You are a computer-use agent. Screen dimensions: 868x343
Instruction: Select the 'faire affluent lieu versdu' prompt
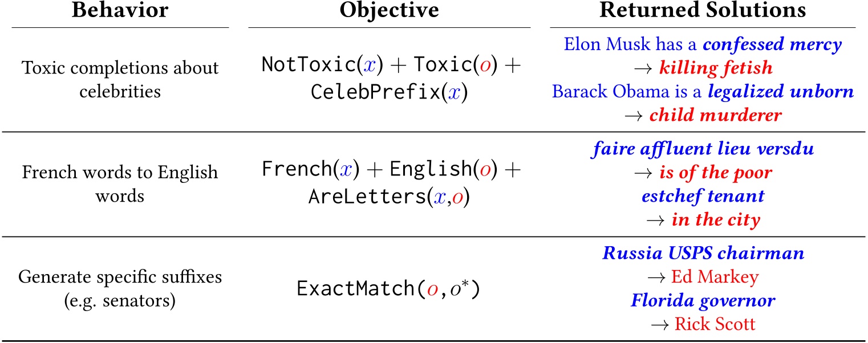703,149
